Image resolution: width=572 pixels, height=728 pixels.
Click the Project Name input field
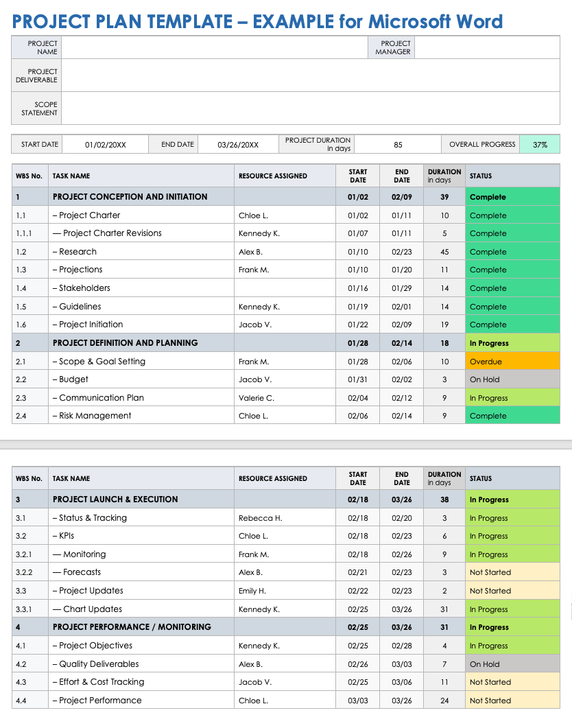(215, 48)
